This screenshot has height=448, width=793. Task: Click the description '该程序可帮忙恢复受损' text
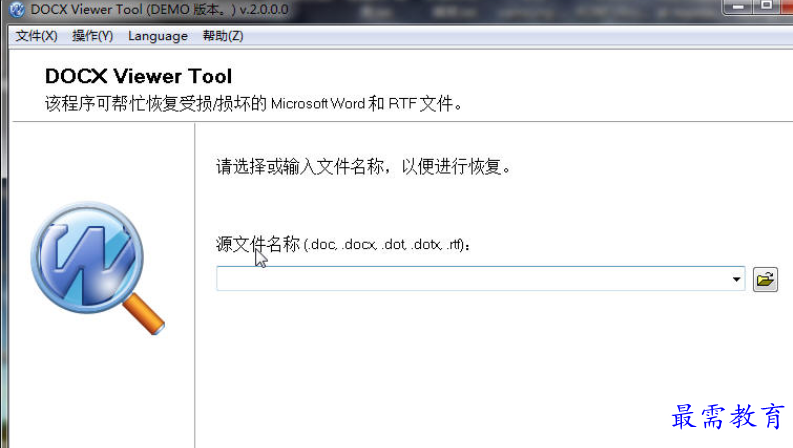128,104
